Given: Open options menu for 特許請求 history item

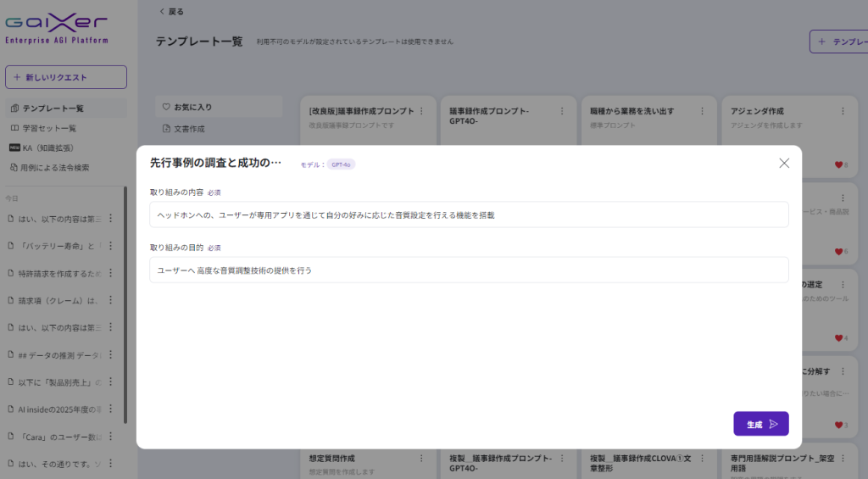Looking at the screenshot, I should pos(109,273).
